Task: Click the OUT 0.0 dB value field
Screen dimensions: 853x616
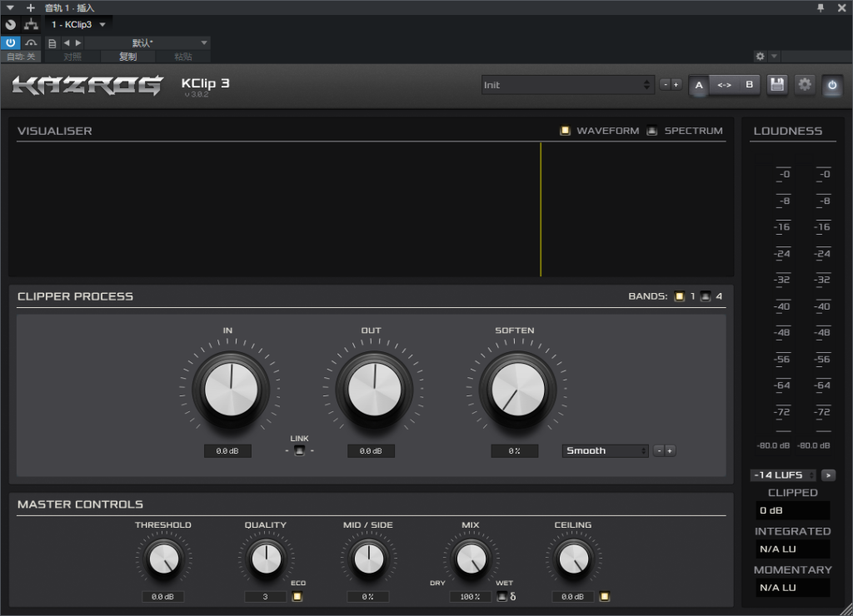Action: pos(371,451)
